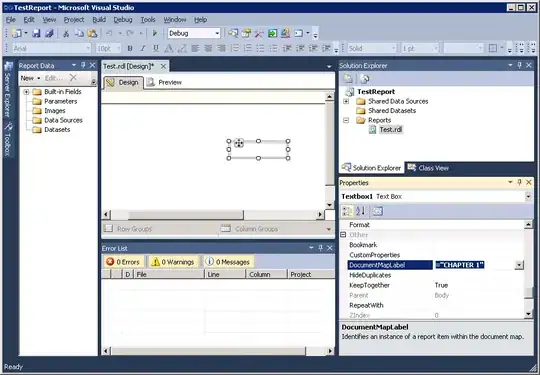Center-align text in the formatting toolbar

pos(208,49)
